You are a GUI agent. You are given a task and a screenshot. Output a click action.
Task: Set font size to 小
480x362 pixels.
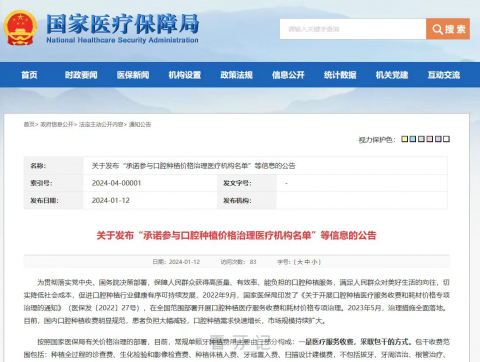point(314,262)
